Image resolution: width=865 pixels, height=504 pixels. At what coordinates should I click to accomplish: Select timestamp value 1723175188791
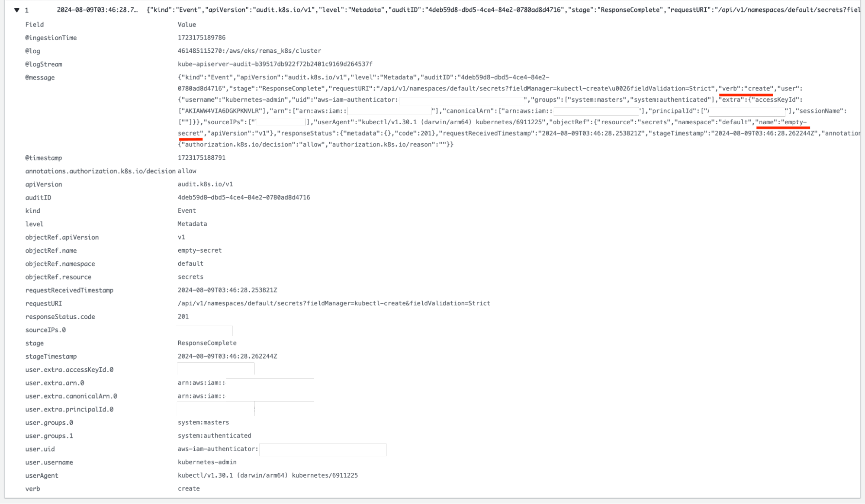[x=202, y=158]
